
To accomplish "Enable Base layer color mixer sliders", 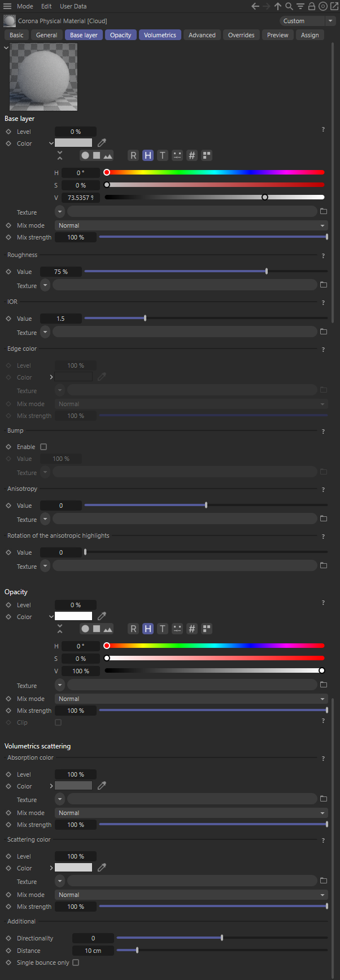I will click(x=177, y=155).
